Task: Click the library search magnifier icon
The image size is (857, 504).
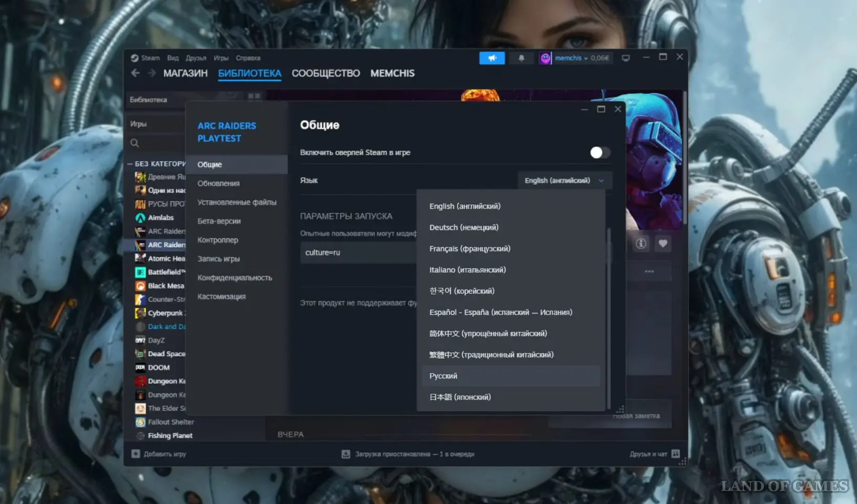Action: 135,143
